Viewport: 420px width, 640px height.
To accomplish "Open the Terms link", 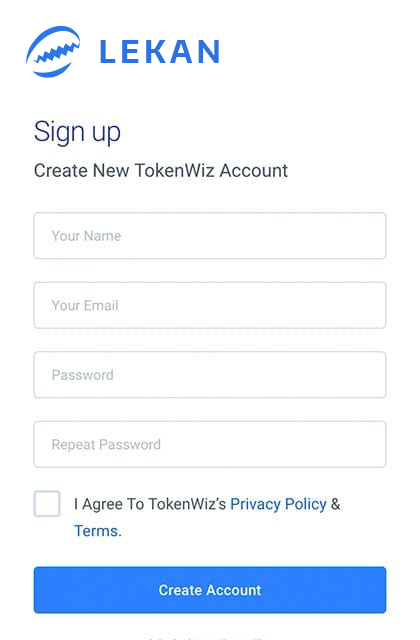I will pyautogui.click(x=98, y=531).
